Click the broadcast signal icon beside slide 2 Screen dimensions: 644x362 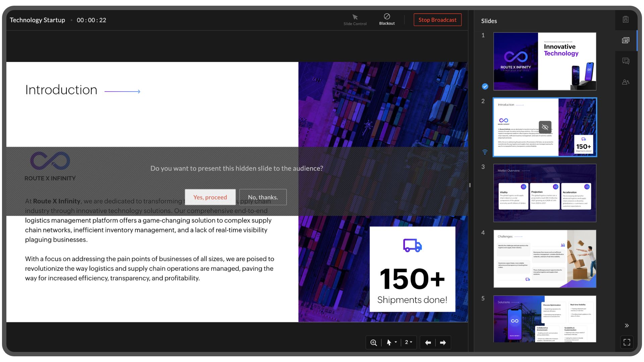pyautogui.click(x=485, y=152)
